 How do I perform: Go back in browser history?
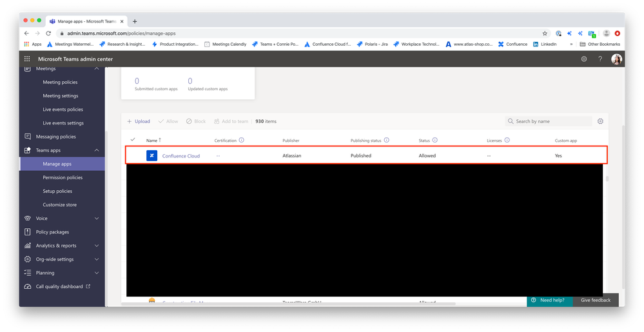(26, 34)
